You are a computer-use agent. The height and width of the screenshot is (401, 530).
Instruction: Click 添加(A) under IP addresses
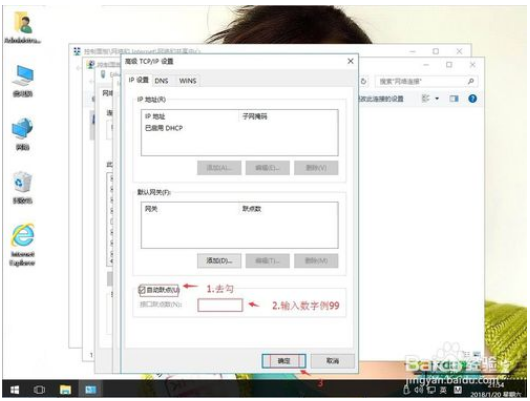[x=219, y=168]
